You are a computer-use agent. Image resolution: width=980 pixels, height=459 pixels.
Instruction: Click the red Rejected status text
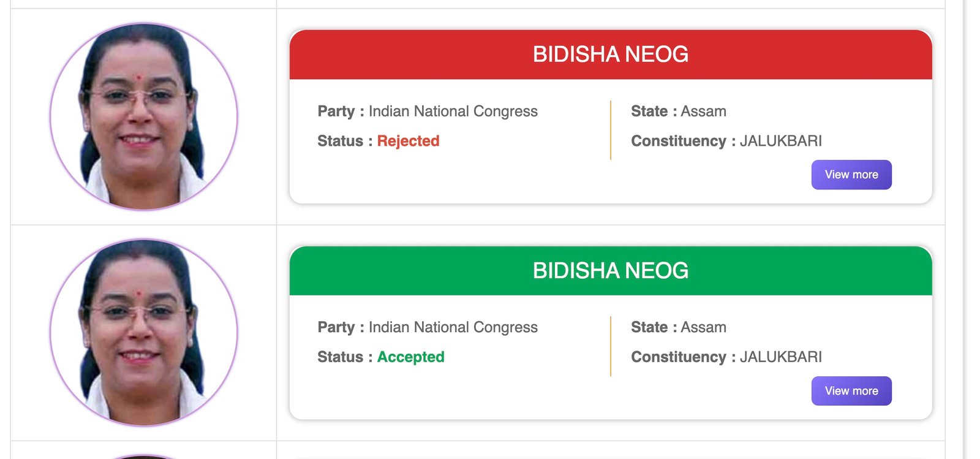coord(408,141)
